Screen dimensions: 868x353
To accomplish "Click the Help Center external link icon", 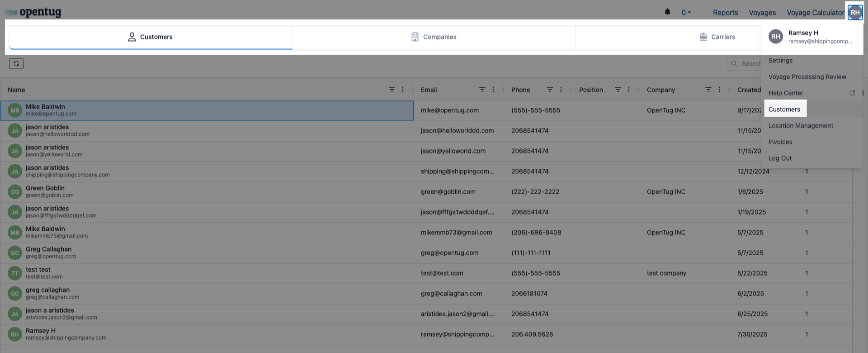I will 852,93.
